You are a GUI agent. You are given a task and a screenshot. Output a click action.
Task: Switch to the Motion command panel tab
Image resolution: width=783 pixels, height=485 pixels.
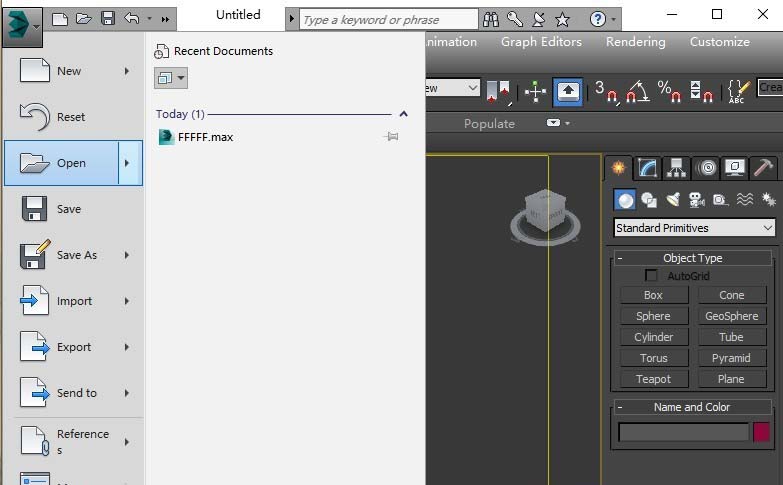coord(706,168)
